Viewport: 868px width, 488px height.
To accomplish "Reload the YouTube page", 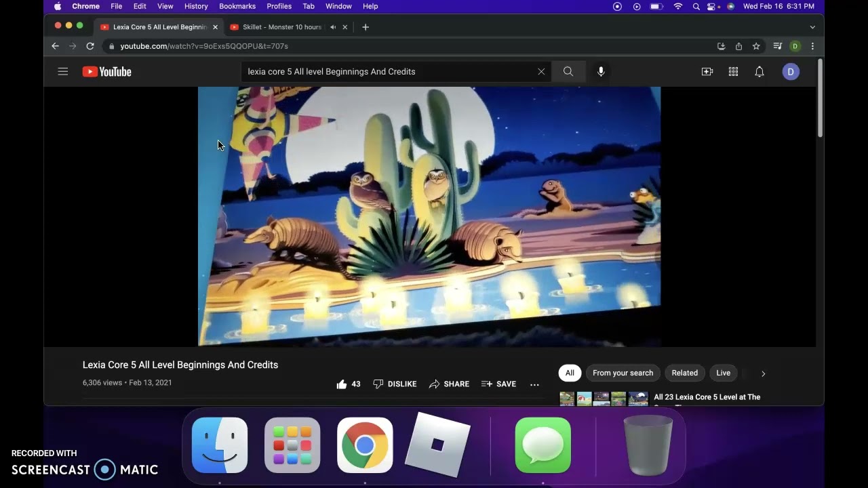I will (x=90, y=46).
